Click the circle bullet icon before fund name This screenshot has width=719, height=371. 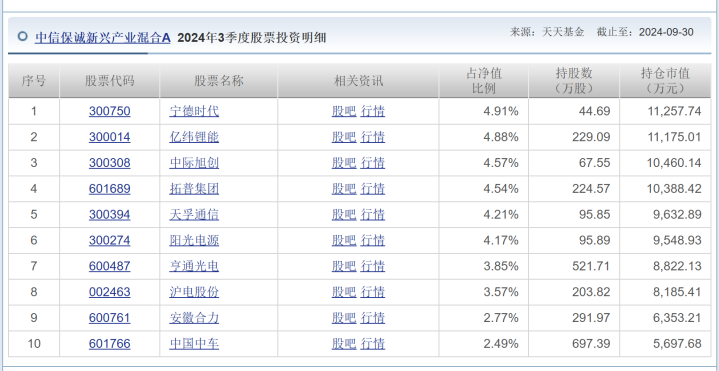(x=22, y=36)
